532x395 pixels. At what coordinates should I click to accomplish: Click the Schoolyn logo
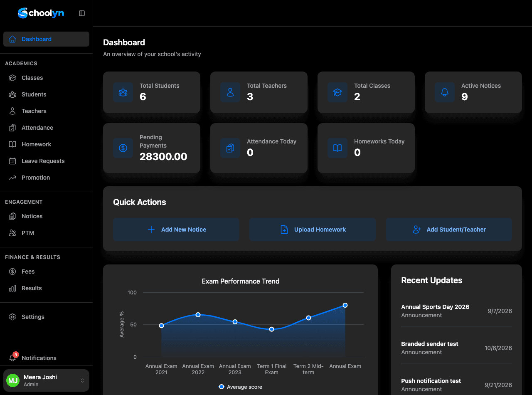coord(41,13)
